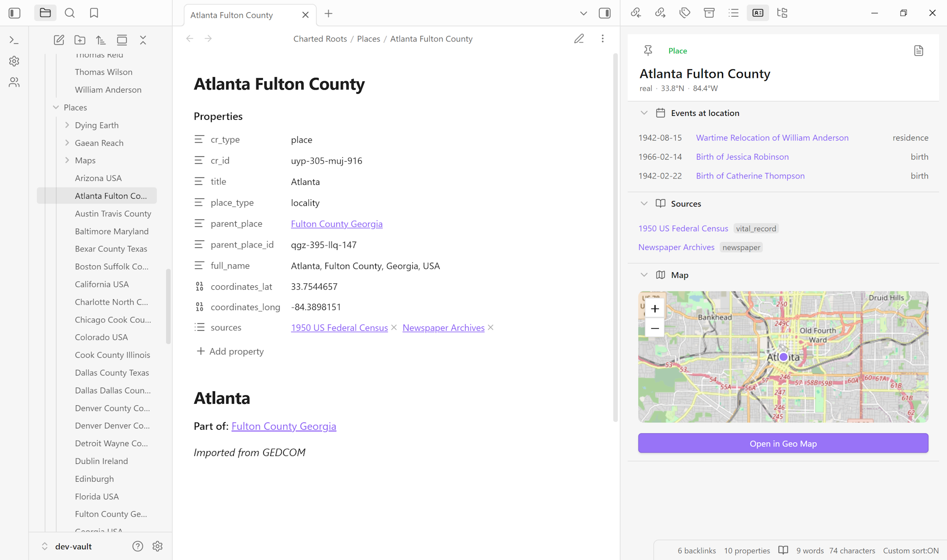Click the cr_type property icon
The image size is (947, 560).
coord(199,140)
